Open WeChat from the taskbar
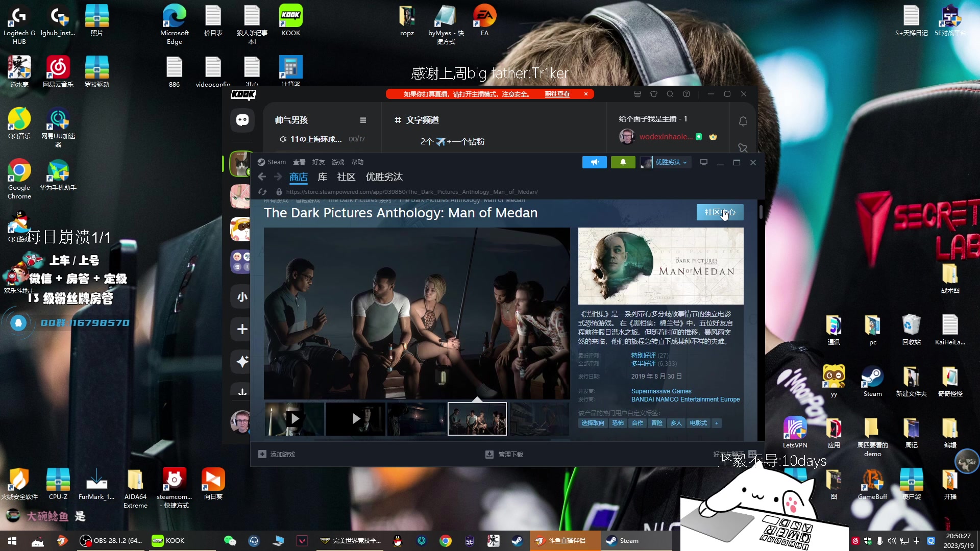980x551 pixels. [230, 541]
